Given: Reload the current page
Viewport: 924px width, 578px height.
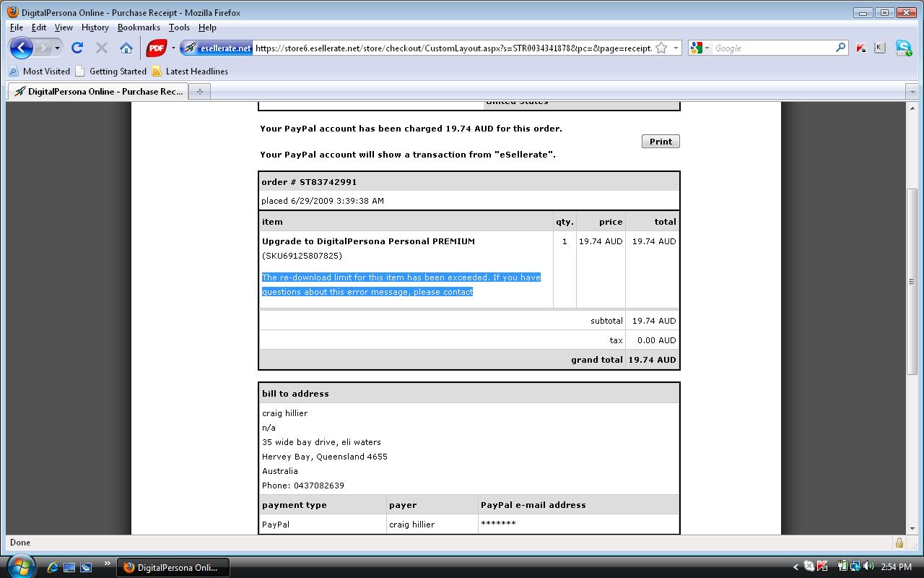Looking at the screenshot, I should tap(77, 48).
